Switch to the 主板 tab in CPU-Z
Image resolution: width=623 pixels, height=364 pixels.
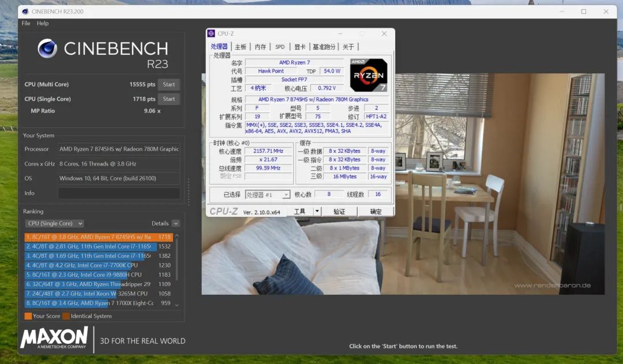[241, 47]
